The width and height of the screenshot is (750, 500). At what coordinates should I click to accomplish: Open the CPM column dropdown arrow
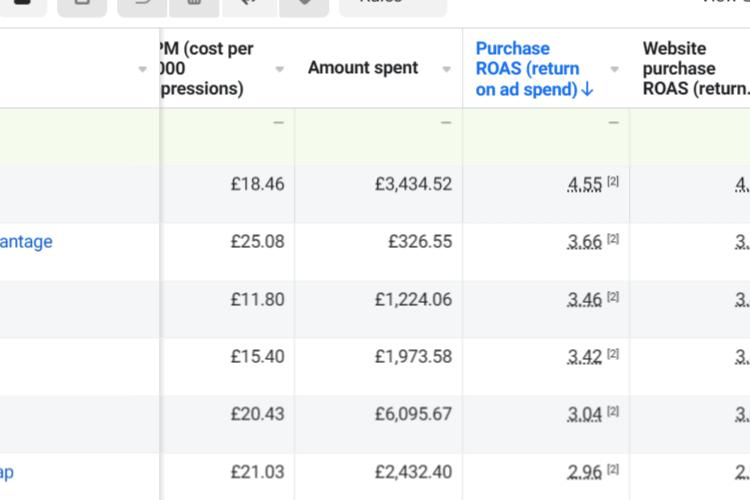pyautogui.click(x=280, y=69)
